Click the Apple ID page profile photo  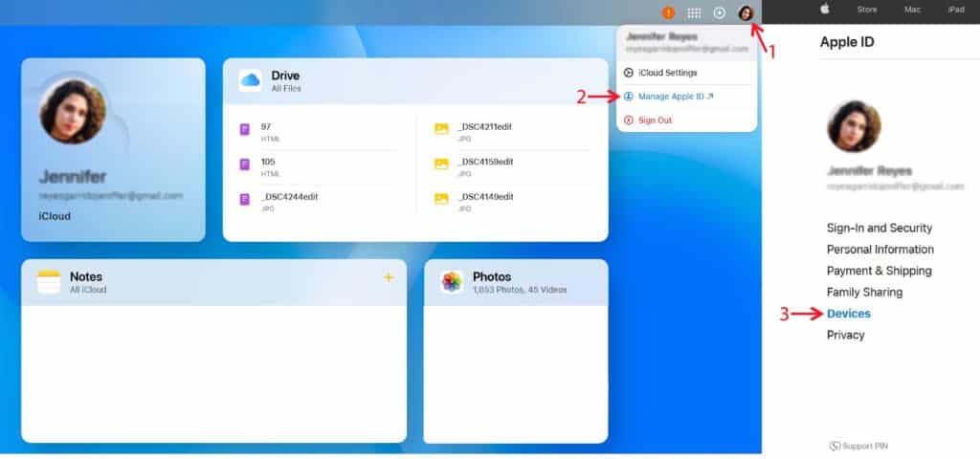[854, 126]
